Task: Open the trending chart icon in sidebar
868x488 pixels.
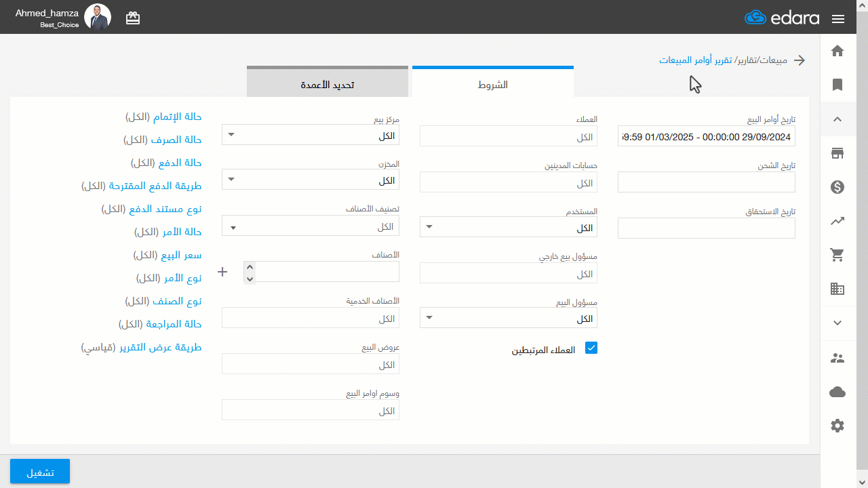Action: pyautogui.click(x=837, y=221)
